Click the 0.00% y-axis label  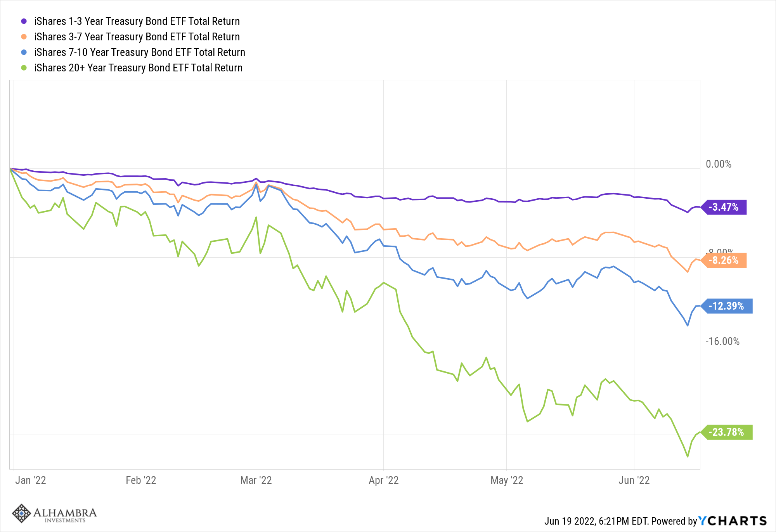[718, 164]
